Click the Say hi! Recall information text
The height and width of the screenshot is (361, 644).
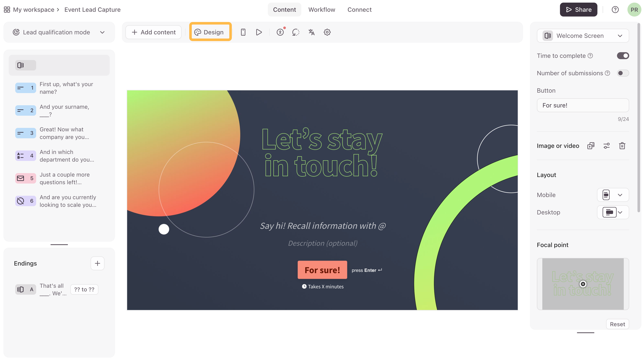[323, 226]
